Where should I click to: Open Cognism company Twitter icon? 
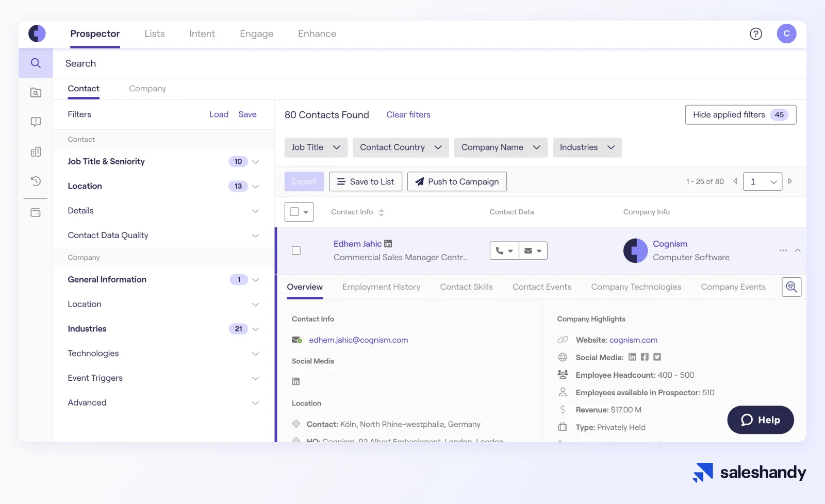[657, 357]
